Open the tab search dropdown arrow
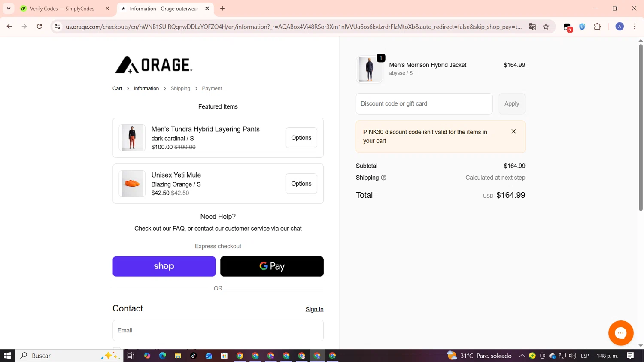The height and width of the screenshot is (362, 644). 9,9
